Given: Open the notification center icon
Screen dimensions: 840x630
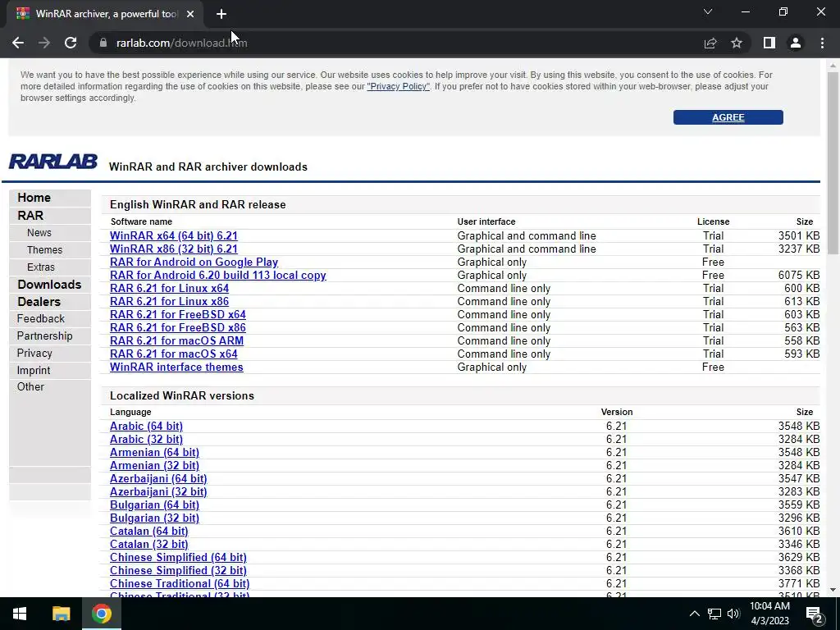Looking at the screenshot, I should pos(815,614).
